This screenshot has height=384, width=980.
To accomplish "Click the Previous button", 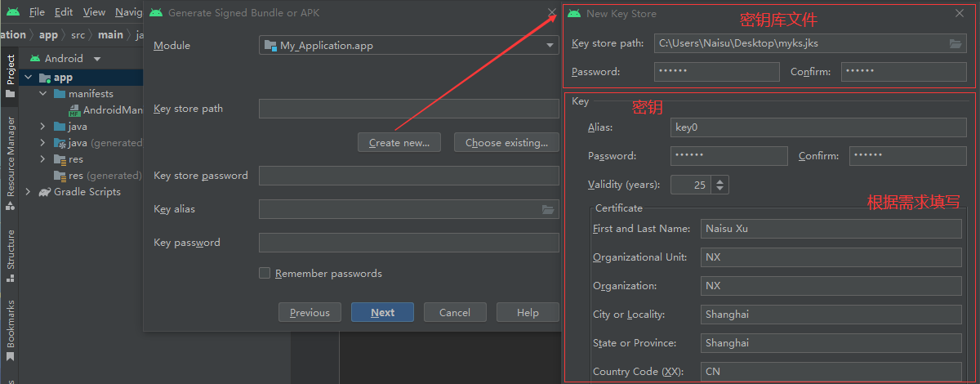I will 310,312.
